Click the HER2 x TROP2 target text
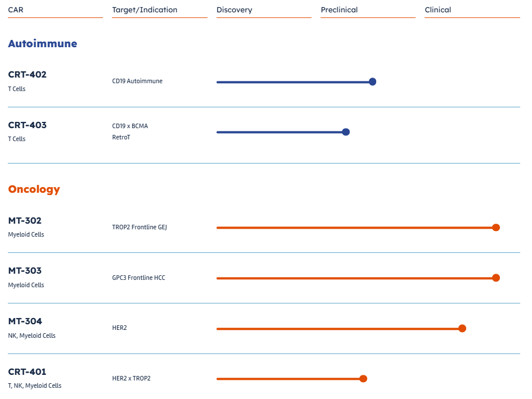Viewport: 532px width, 399px height. pos(131,378)
